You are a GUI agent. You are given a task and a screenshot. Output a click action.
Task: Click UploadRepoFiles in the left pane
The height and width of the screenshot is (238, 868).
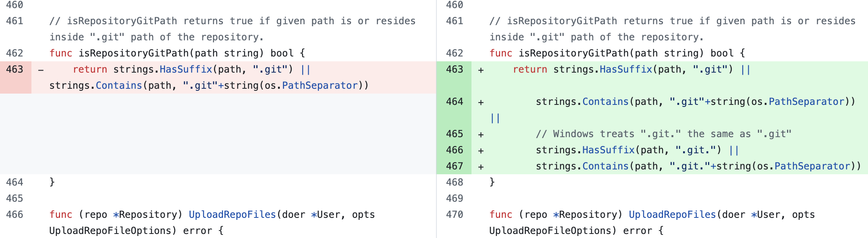tap(233, 215)
